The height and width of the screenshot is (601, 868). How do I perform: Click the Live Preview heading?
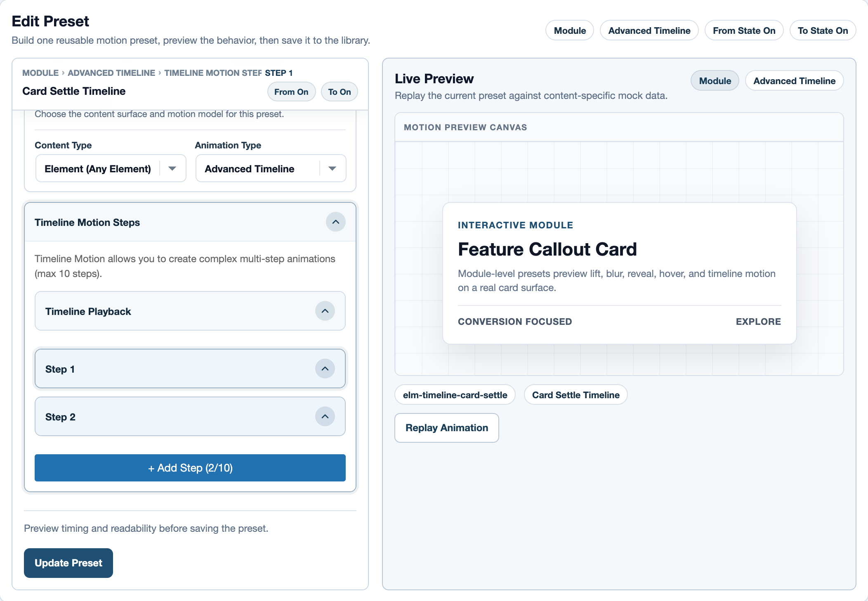tap(434, 79)
